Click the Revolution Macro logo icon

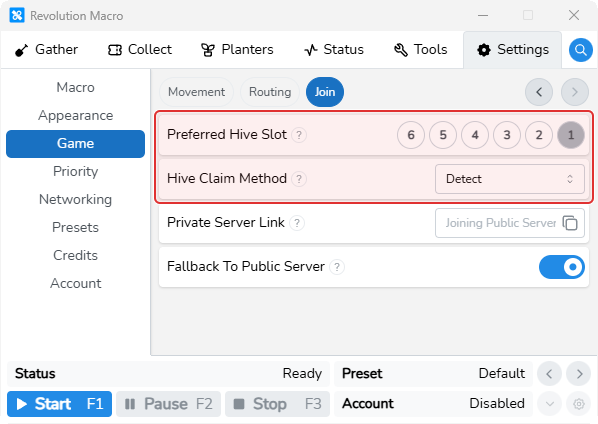(17, 16)
